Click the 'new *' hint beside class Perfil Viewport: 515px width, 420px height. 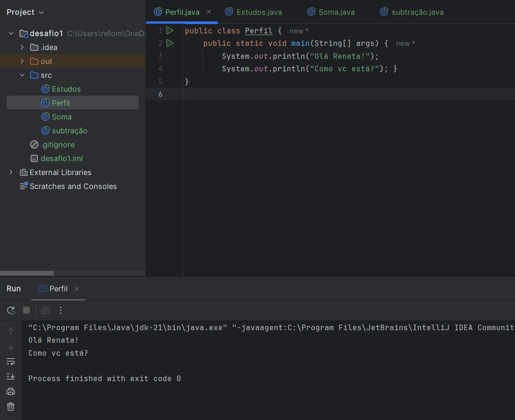point(299,31)
